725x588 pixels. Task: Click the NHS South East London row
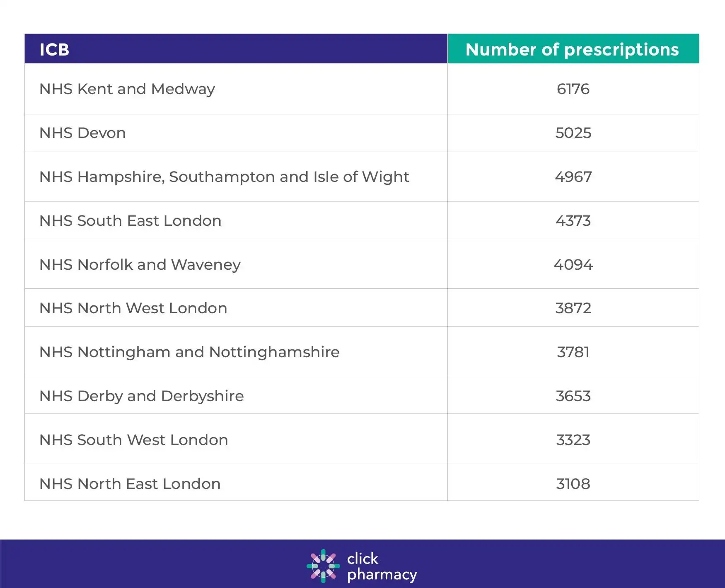click(x=362, y=220)
